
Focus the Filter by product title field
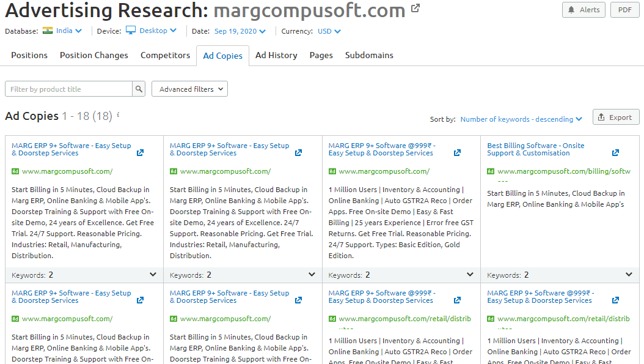[68, 89]
